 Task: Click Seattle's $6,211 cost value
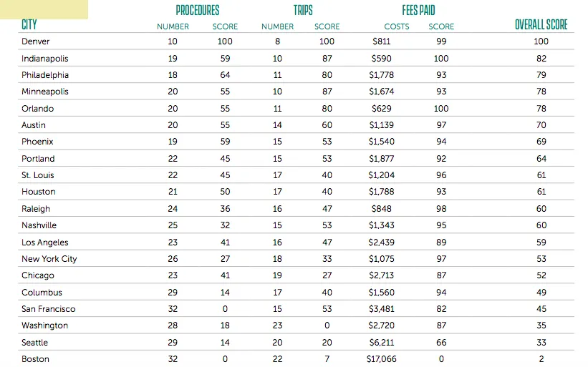tap(381, 343)
